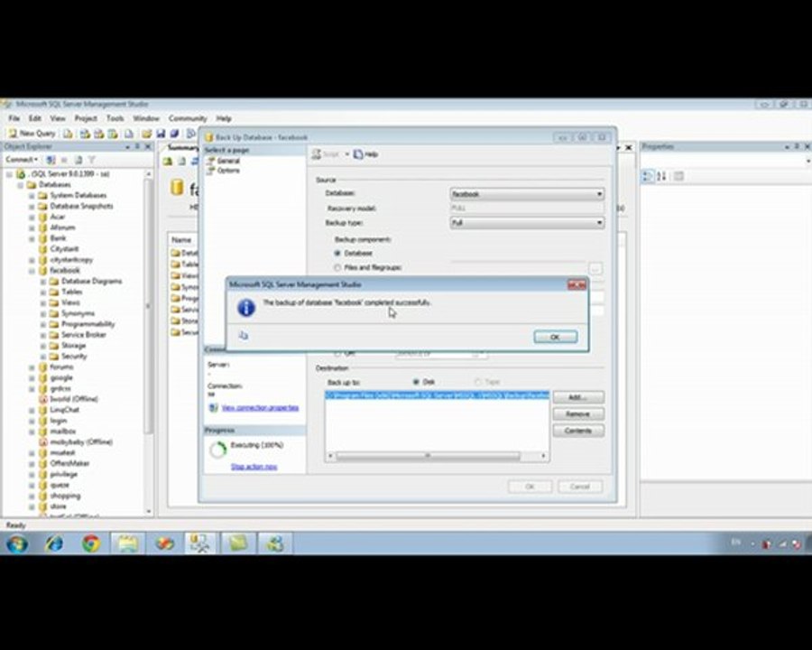Viewport: 812px width, 650px height.
Task: Click the facebook database icon in Summary pane
Action: tap(177, 188)
